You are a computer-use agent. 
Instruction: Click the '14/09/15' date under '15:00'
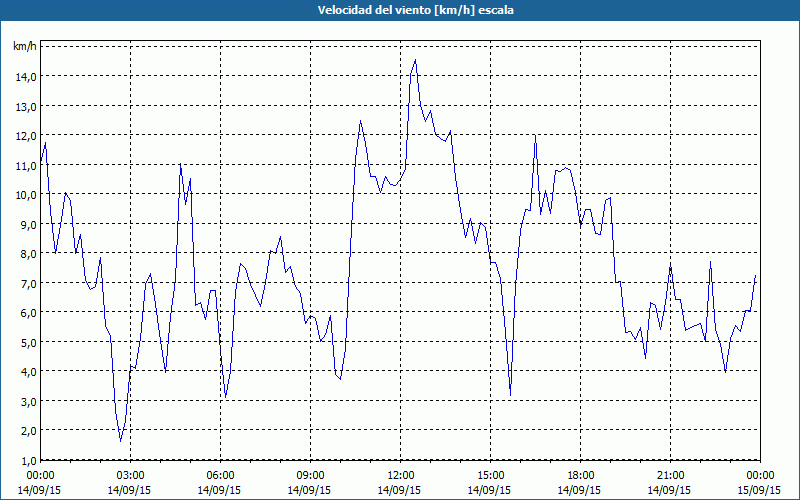[490, 490]
